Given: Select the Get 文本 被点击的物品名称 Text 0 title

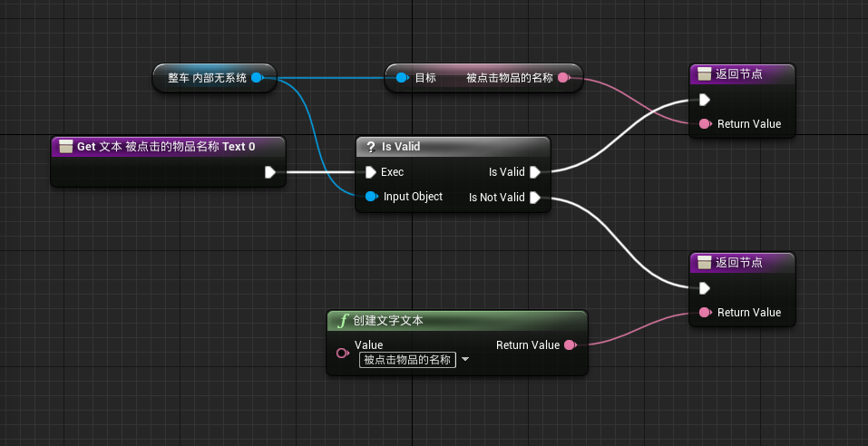Looking at the screenshot, I should tap(166, 147).
